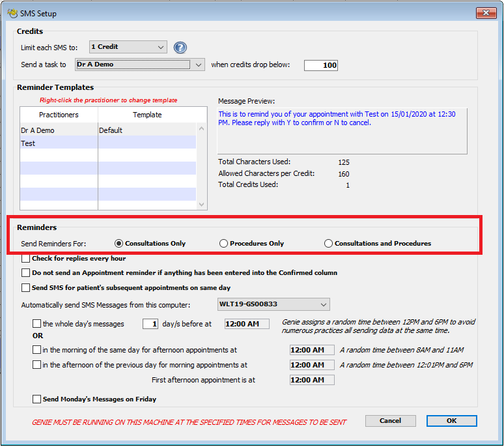Select the Test practitioner row
This screenshot has height=447, width=504.
[x=59, y=143]
